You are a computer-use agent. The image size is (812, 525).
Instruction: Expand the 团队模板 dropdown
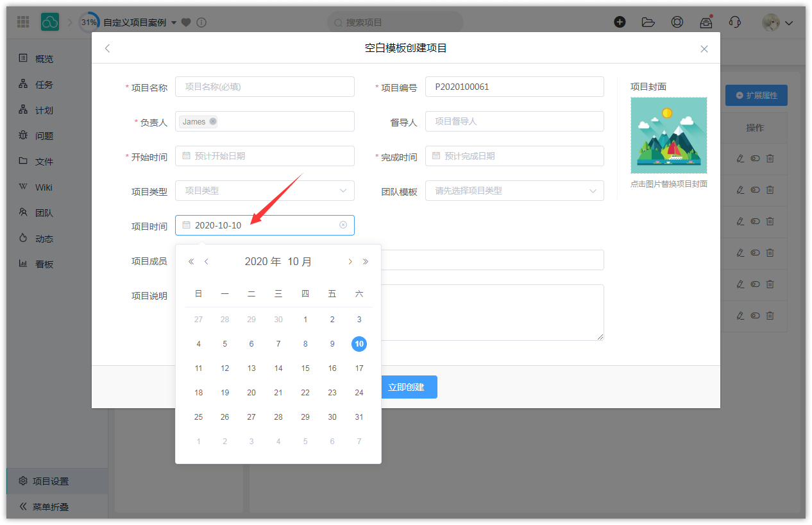tap(514, 191)
